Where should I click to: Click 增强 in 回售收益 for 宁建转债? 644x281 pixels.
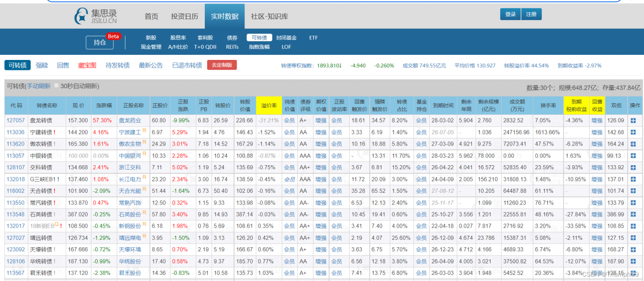[x=597, y=132]
